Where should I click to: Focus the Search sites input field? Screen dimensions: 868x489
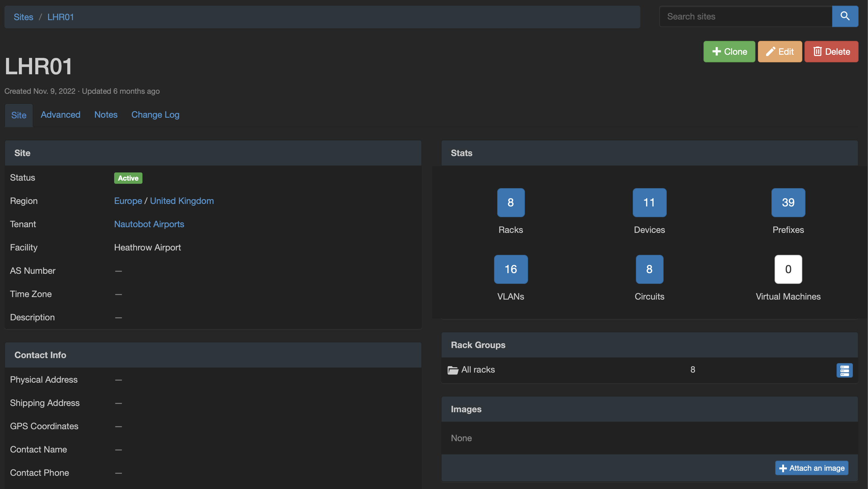745,16
